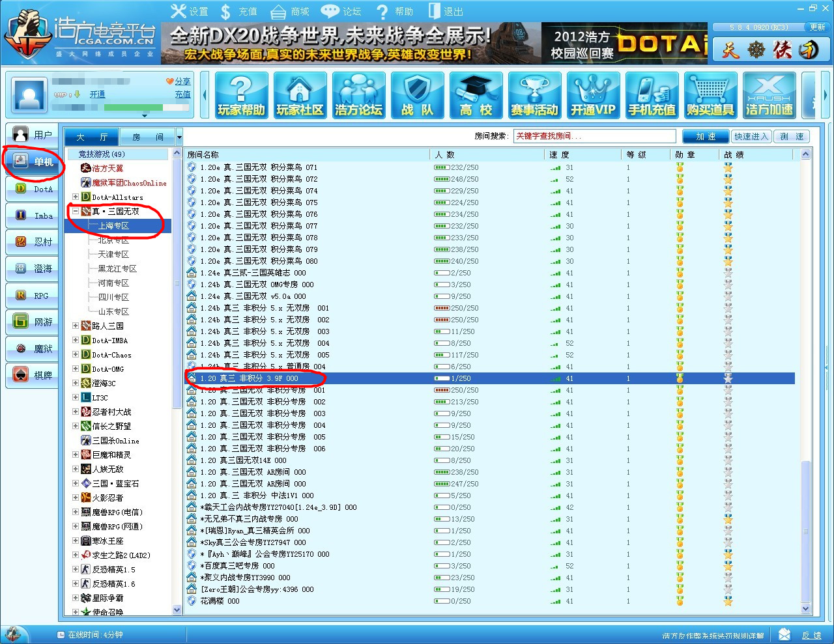Open the 开通VIP crown icon
This screenshot has height=644, width=834.
click(593, 95)
